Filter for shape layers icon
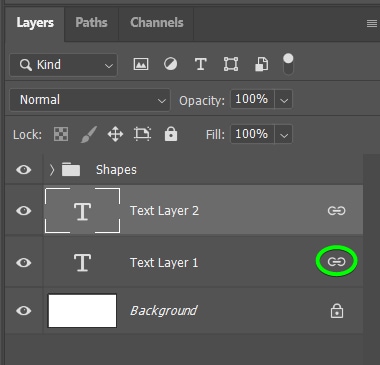The height and width of the screenshot is (365, 380). [231, 64]
